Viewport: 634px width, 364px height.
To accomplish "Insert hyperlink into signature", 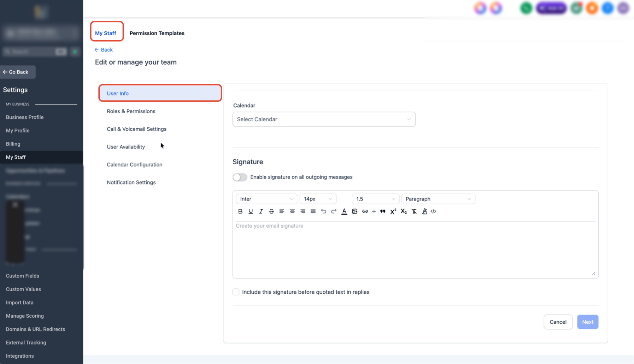I will pos(365,211).
